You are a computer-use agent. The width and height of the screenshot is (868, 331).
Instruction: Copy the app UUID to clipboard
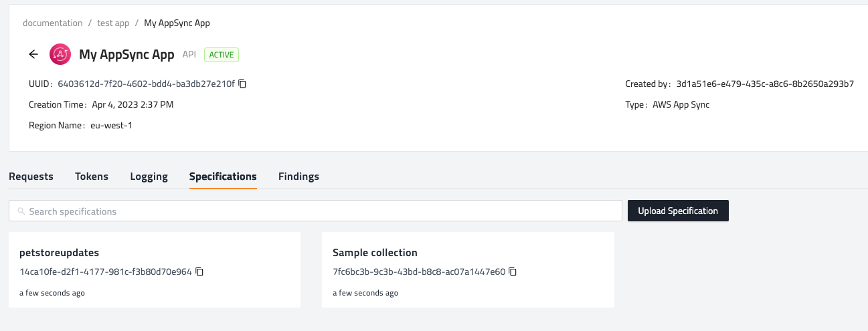point(243,84)
